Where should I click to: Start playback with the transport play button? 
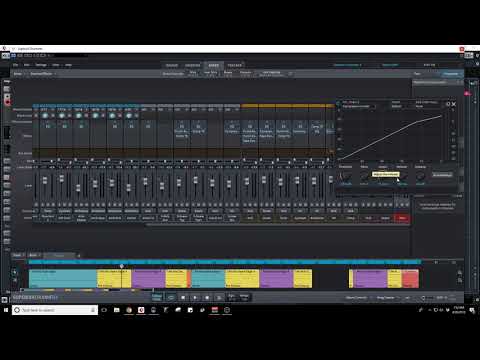coord(195,297)
